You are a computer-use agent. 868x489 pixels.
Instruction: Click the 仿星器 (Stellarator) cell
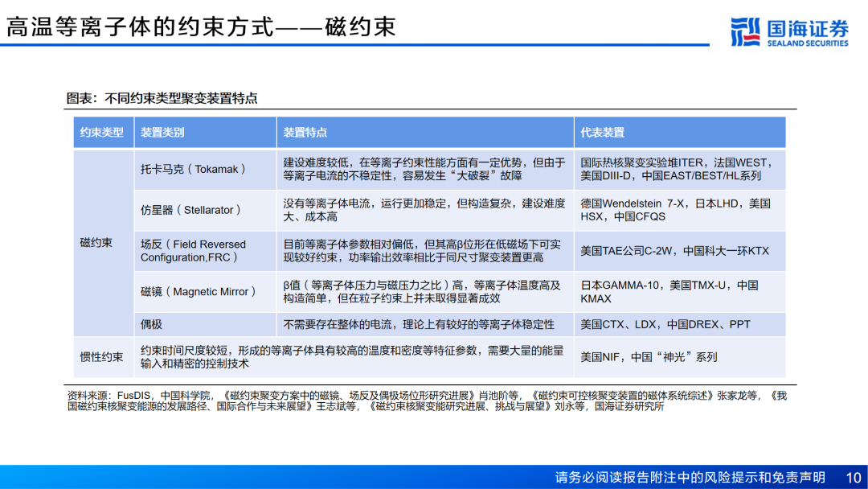tap(206, 211)
